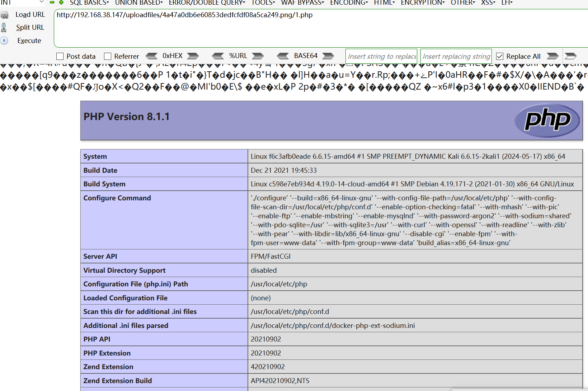Uncheck the Replace All checkbox

500,56
